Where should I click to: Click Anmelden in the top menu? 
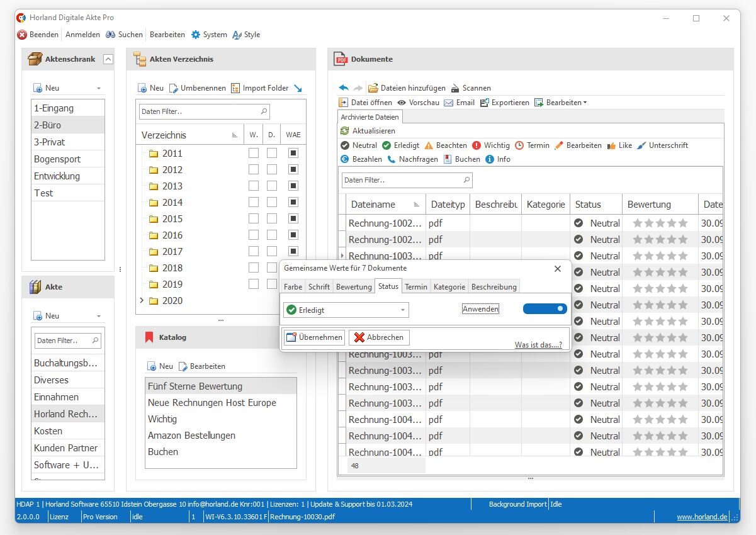point(82,35)
